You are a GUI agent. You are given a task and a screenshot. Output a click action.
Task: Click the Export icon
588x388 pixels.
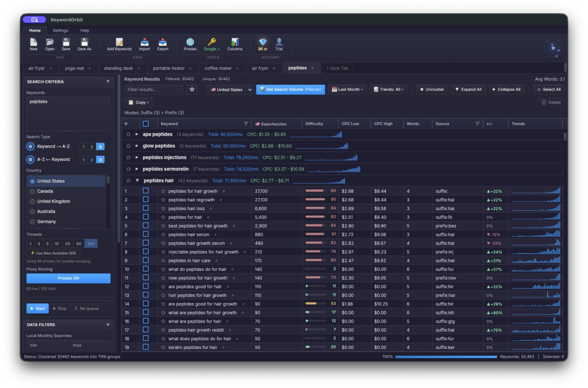point(163,42)
